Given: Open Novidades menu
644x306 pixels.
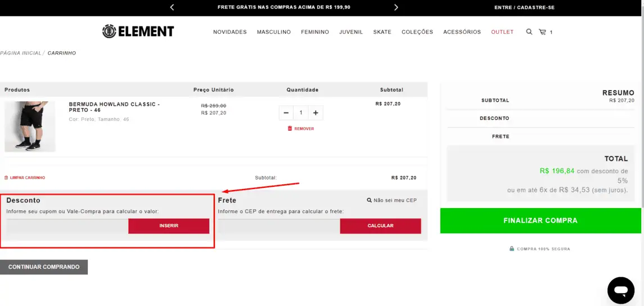Looking at the screenshot, I should click(x=229, y=32).
